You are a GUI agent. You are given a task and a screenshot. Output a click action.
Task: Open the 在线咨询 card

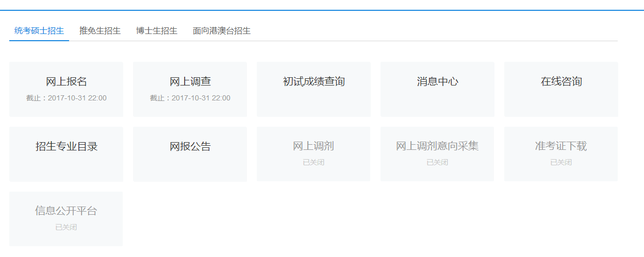pos(561,89)
